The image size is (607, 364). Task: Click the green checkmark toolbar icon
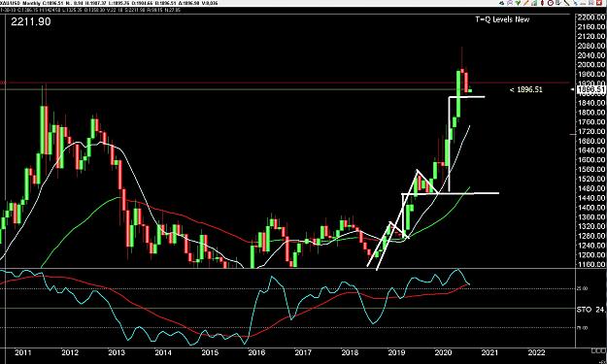pyautogui.click(x=518, y=3)
